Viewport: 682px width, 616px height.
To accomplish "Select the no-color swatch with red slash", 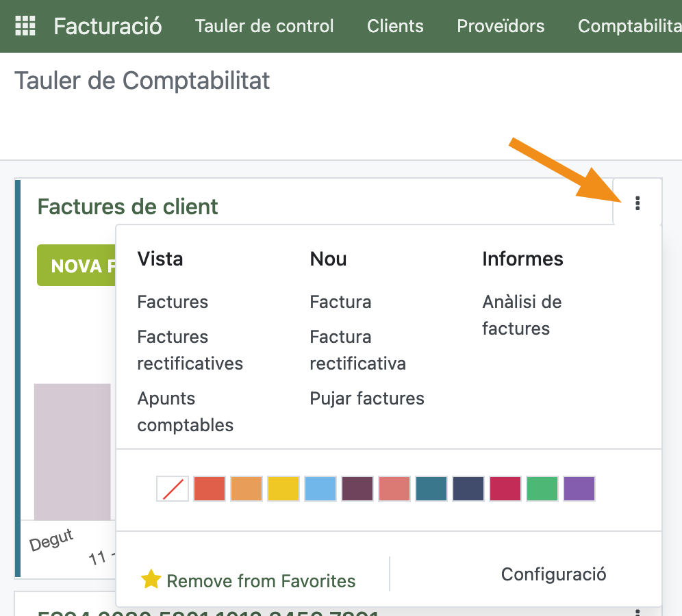I will 173,489.
